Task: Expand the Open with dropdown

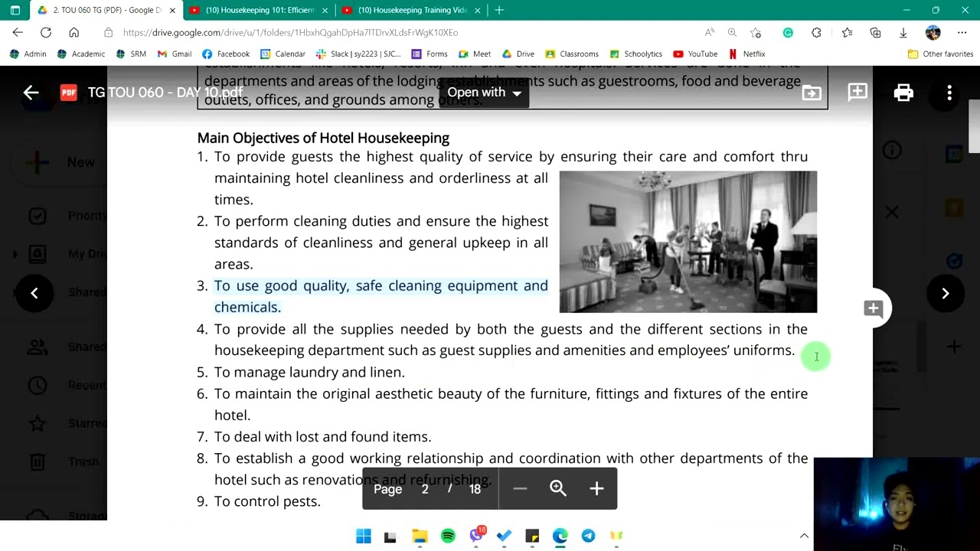Action: pos(483,93)
